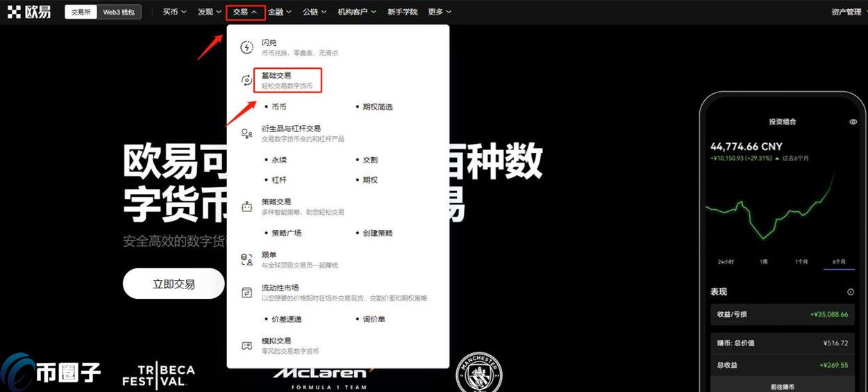
Task: Select the 1个月 chart range tab
Action: coord(801,262)
